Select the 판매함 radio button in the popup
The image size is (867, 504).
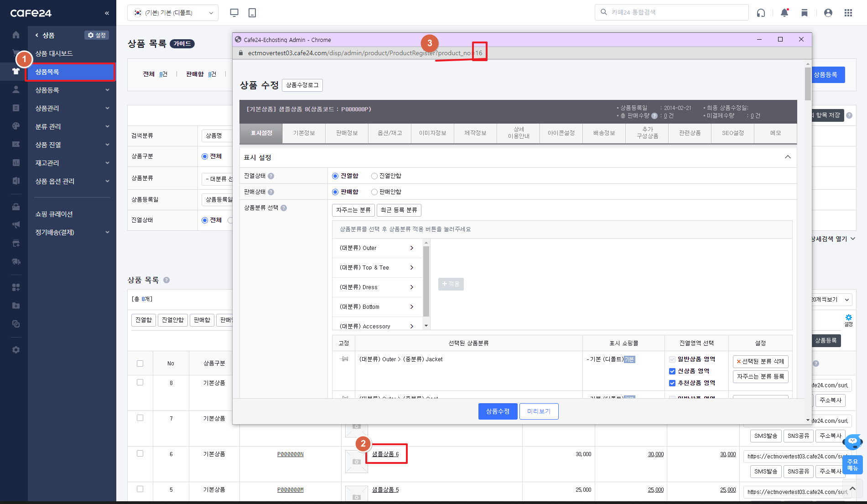pyautogui.click(x=335, y=192)
